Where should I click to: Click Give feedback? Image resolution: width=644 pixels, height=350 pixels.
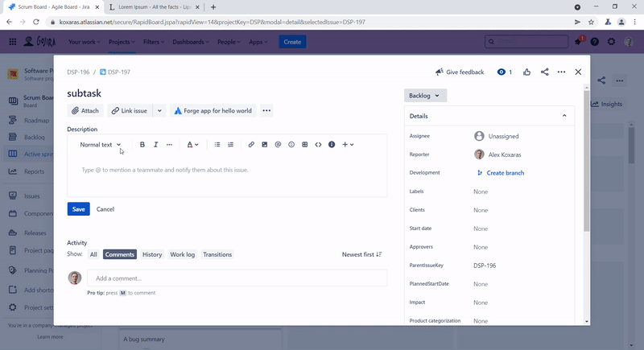click(460, 72)
